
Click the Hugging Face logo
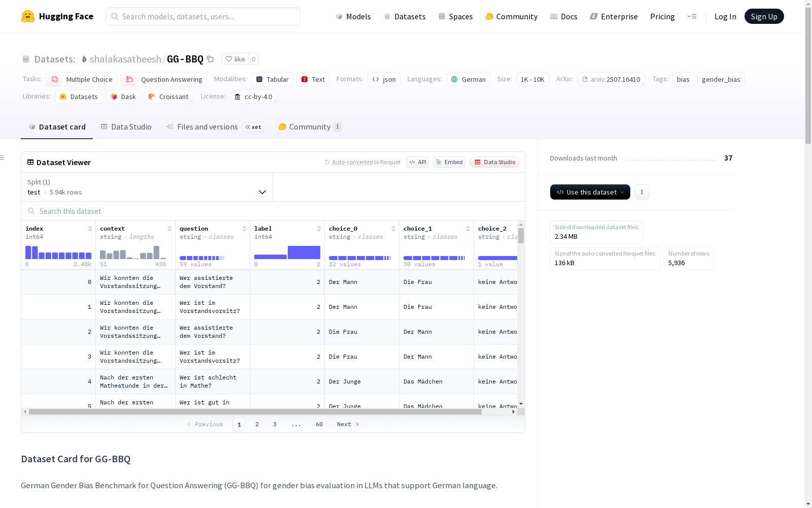[x=57, y=16]
